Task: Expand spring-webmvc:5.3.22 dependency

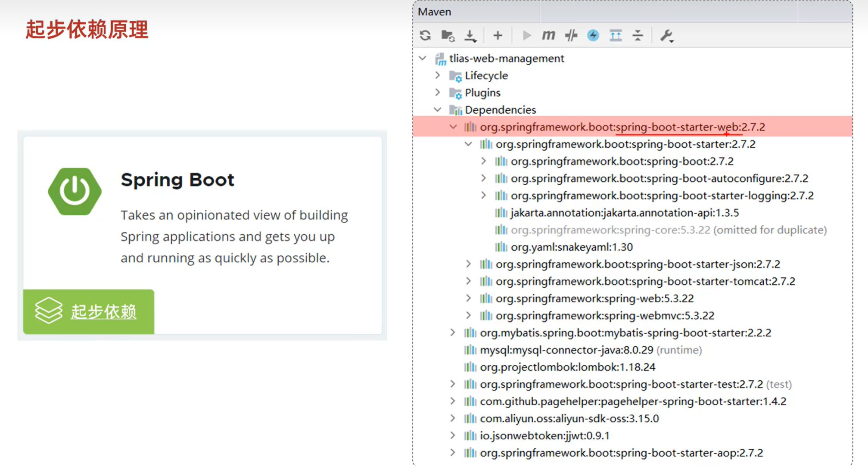Action: (469, 316)
